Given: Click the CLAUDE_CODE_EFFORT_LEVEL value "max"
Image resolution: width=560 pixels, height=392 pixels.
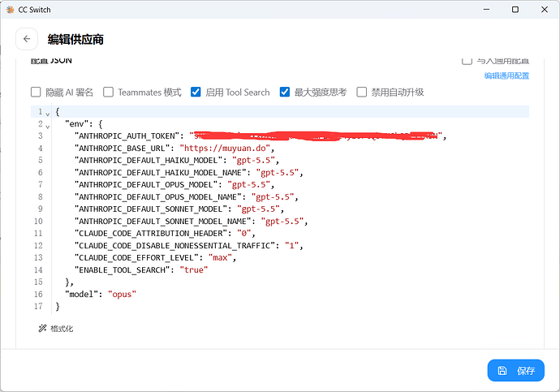Looking at the screenshot, I should point(220,258).
